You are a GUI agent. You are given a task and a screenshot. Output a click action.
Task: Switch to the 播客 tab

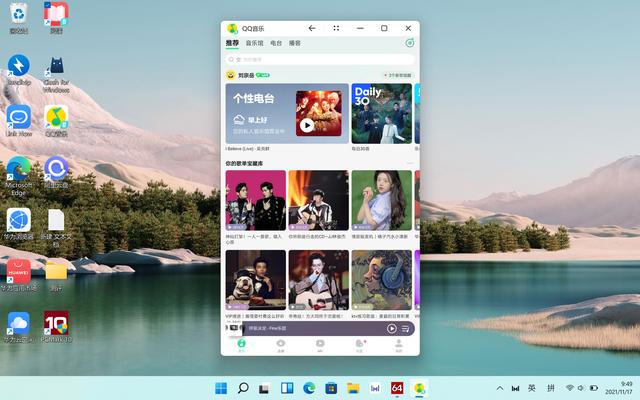pos(295,43)
